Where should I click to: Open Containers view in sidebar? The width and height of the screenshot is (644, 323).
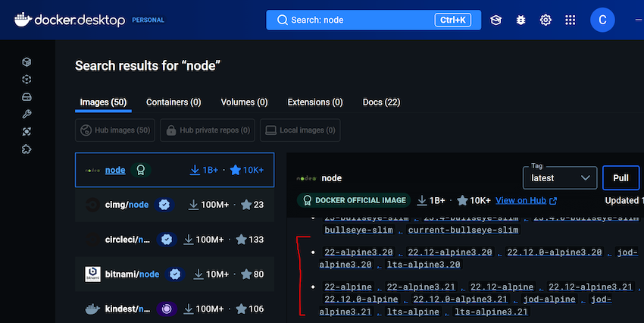click(x=27, y=62)
